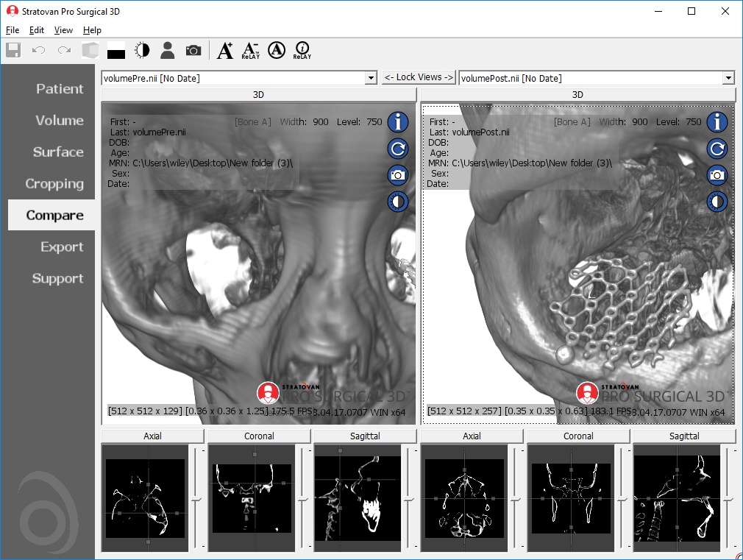Toggle contrast adjustment on the left viewport
This screenshot has width=743, height=560.
tap(397, 202)
